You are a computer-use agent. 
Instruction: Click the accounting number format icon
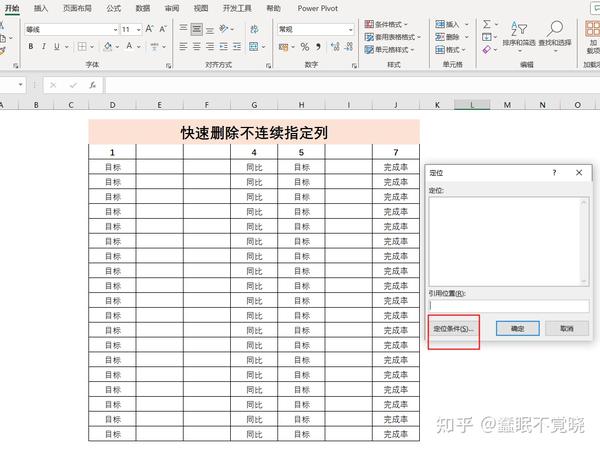(x=284, y=47)
